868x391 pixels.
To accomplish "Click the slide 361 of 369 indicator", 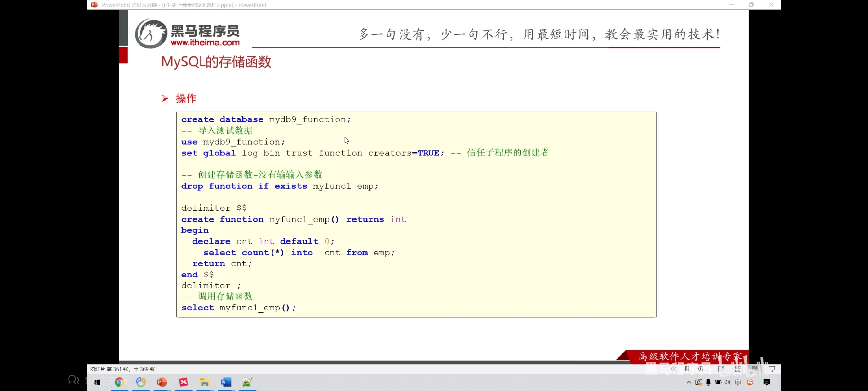I will pos(123,369).
